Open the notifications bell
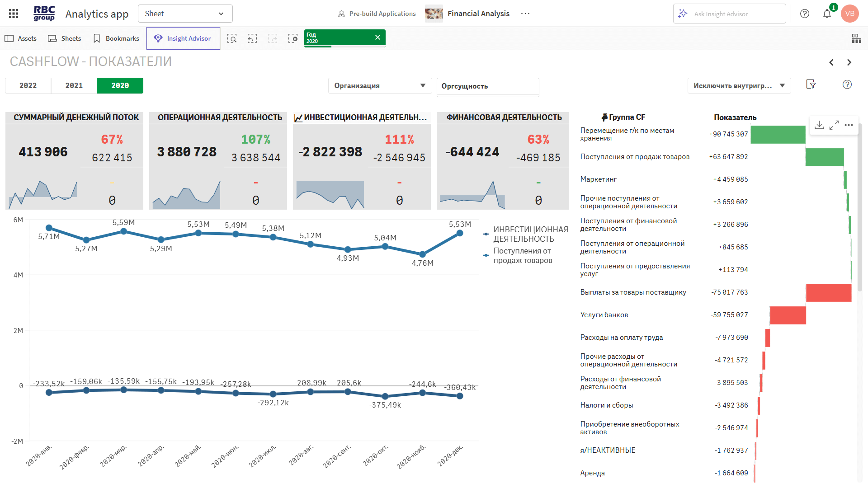This screenshot has width=868, height=488. pyautogui.click(x=827, y=14)
